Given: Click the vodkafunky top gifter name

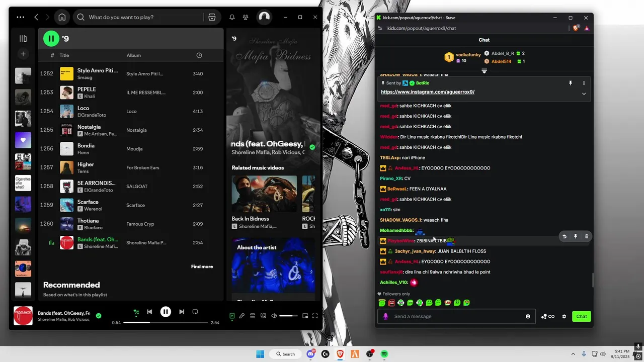Looking at the screenshot, I should click(x=468, y=55).
